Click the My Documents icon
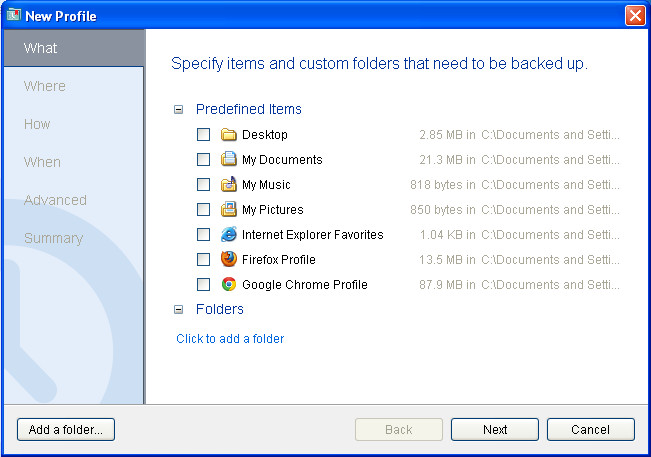 pyautogui.click(x=228, y=160)
